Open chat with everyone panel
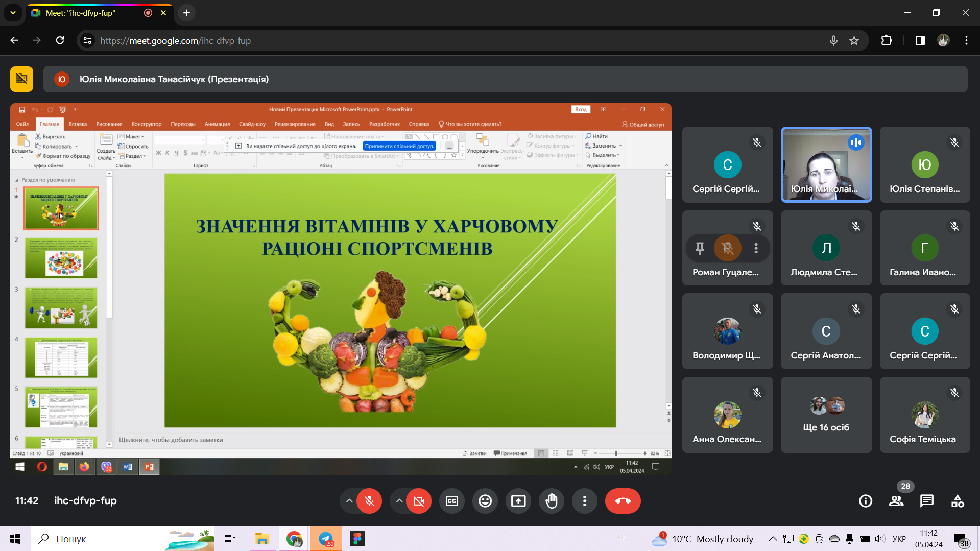The height and width of the screenshot is (551, 980). pos(927,501)
